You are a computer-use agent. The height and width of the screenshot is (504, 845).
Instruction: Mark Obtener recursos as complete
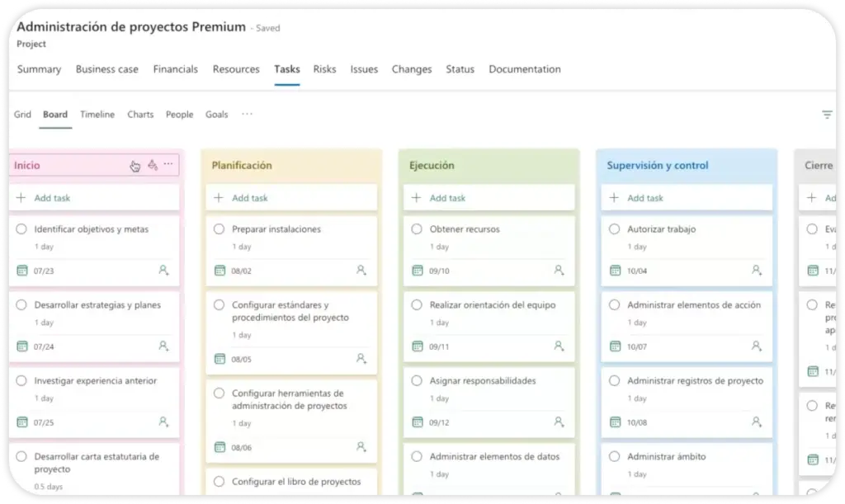coord(417,228)
